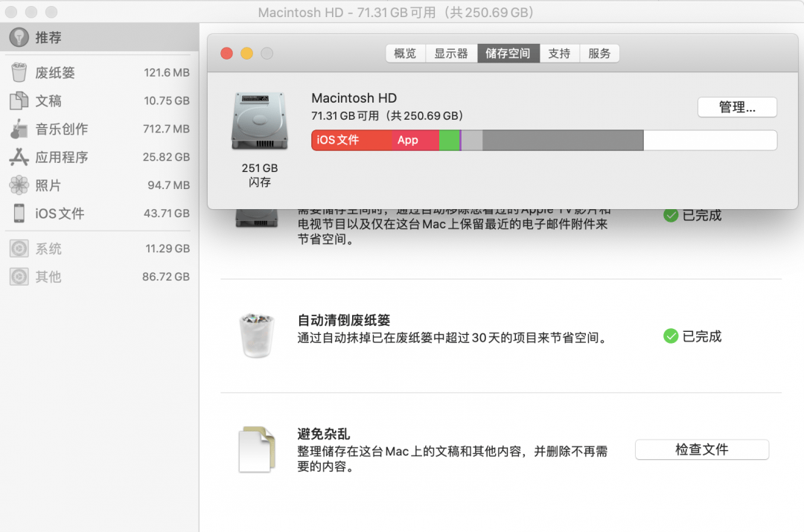Select 废纸篓 121.6 MB size value
The image size is (804, 532).
[167, 72]
